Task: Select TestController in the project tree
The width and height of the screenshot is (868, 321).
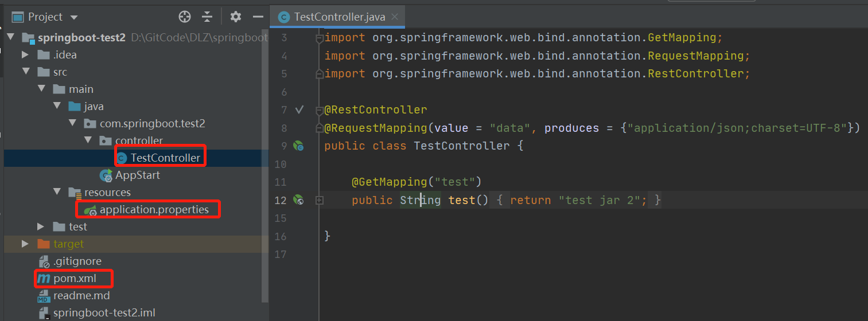Action: [165, 158]
